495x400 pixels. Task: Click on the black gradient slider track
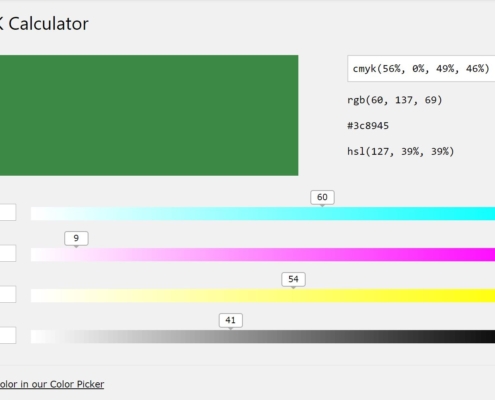click(263, 337)
